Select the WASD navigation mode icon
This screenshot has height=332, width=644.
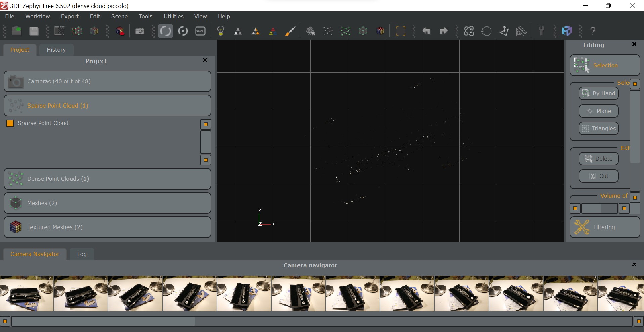[x=200, y=31]
